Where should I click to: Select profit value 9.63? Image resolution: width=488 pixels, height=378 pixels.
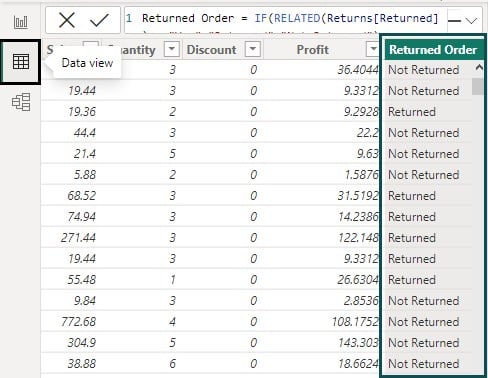(x=368, y=154)
